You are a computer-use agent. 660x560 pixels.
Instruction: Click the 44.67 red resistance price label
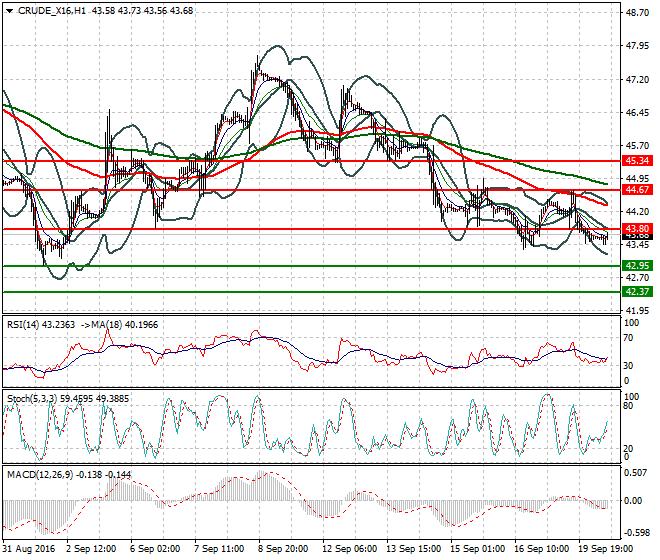click(638, 189)
